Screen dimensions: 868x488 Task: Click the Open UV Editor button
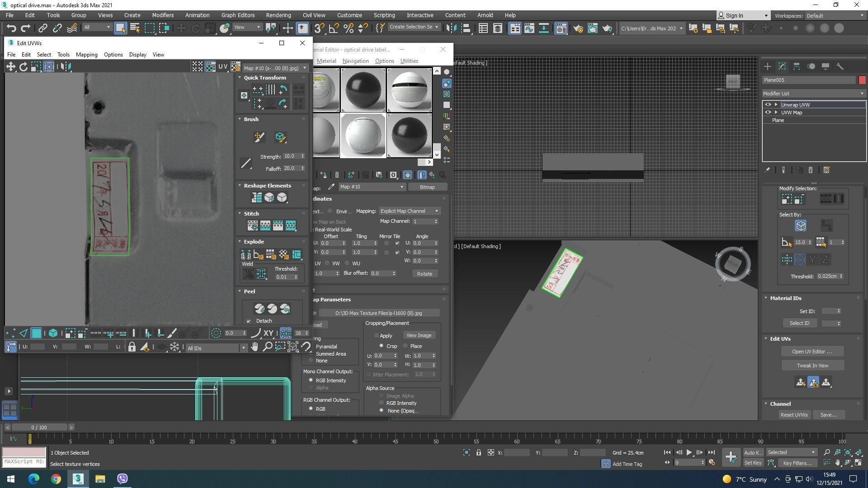click(x=812, y=352)
